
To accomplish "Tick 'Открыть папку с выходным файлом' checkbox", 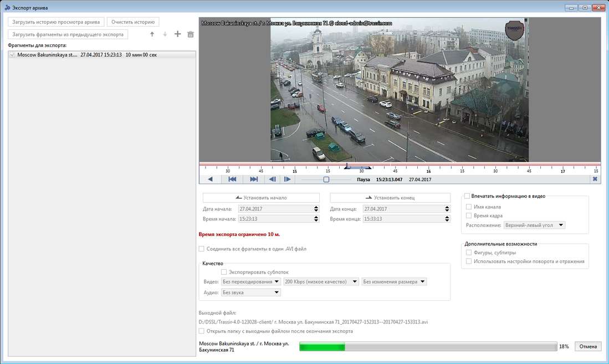I will 202,331.
